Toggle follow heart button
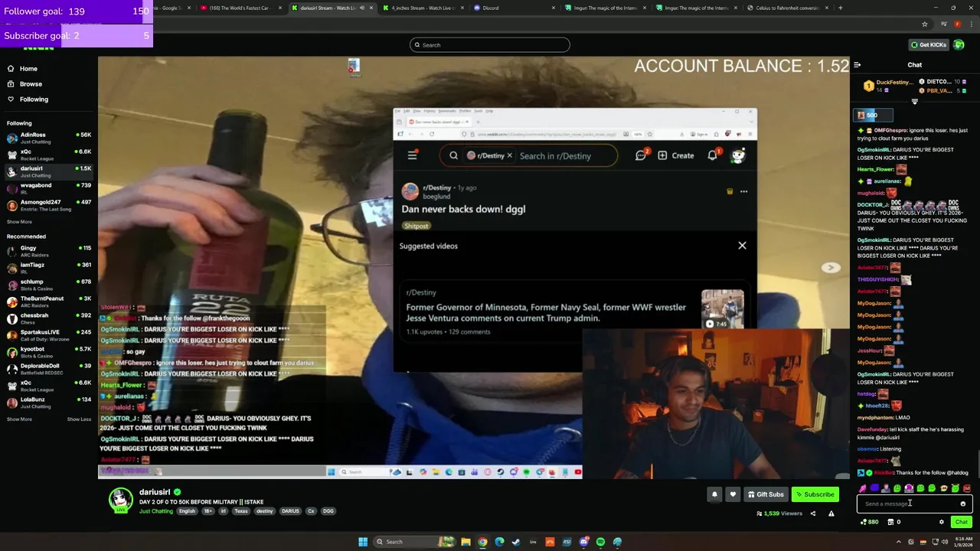This screenshot has width=980, height=551. click(x=733, y=494)
